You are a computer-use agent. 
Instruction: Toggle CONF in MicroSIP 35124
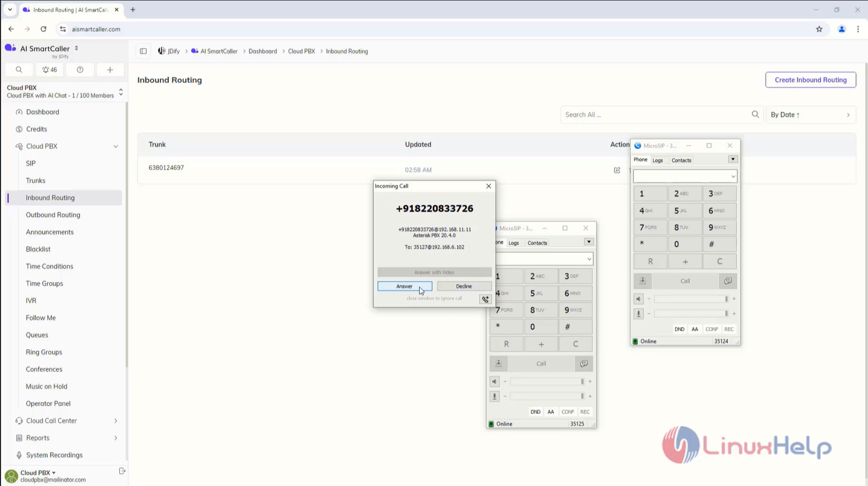[712, 329]
